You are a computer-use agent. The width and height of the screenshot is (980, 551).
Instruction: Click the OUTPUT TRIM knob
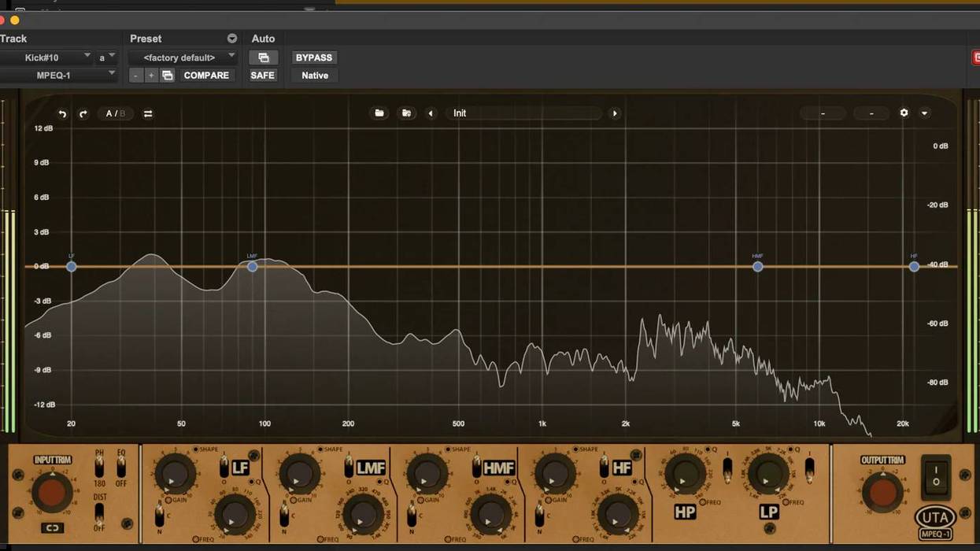click(x=882, y=493)
